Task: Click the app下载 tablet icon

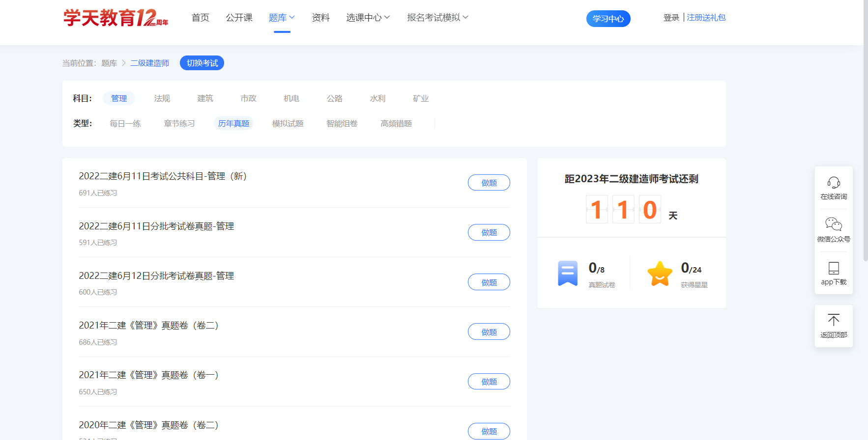Action: click(834, 268)
